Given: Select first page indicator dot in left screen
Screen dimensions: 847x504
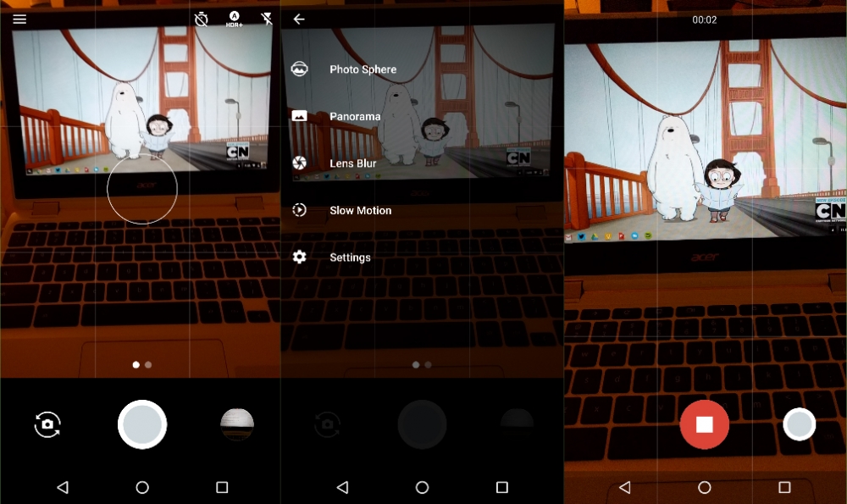Looking at the screenshot, I should tap(136, 364).
